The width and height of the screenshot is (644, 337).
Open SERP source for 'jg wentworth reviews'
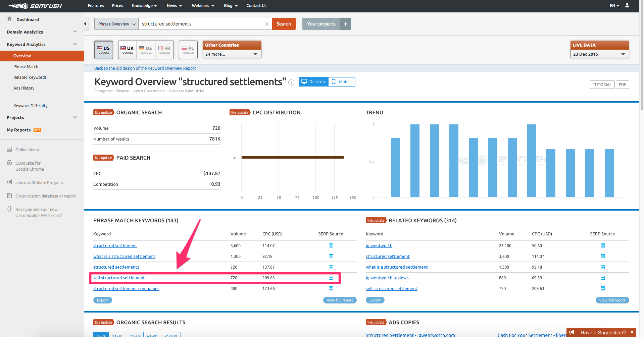coord(603,278)
